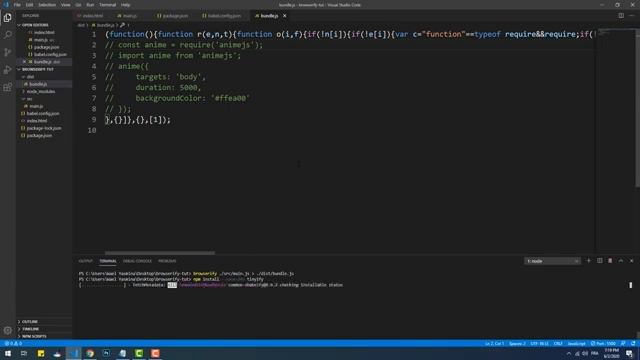Close the terminal panel
Screen dimensions: 640x360
(631, 260)
